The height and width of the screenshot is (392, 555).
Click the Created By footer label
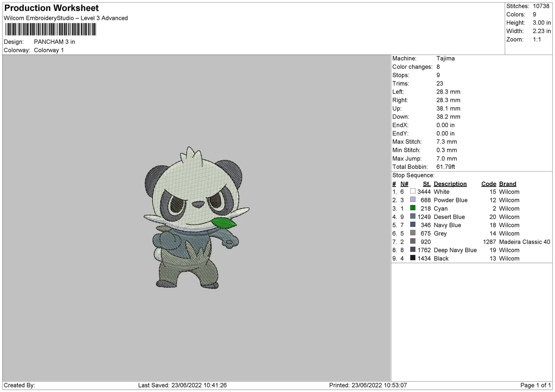[19, 385]
